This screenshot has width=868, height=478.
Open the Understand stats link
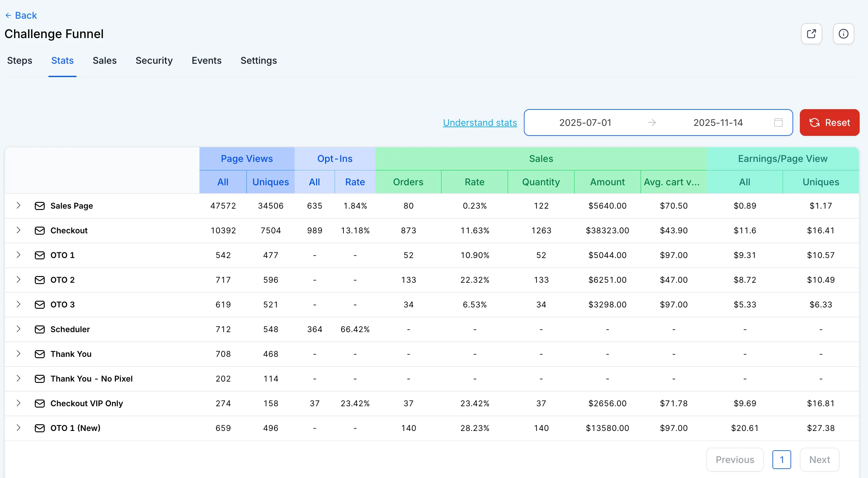coord(479,123)
